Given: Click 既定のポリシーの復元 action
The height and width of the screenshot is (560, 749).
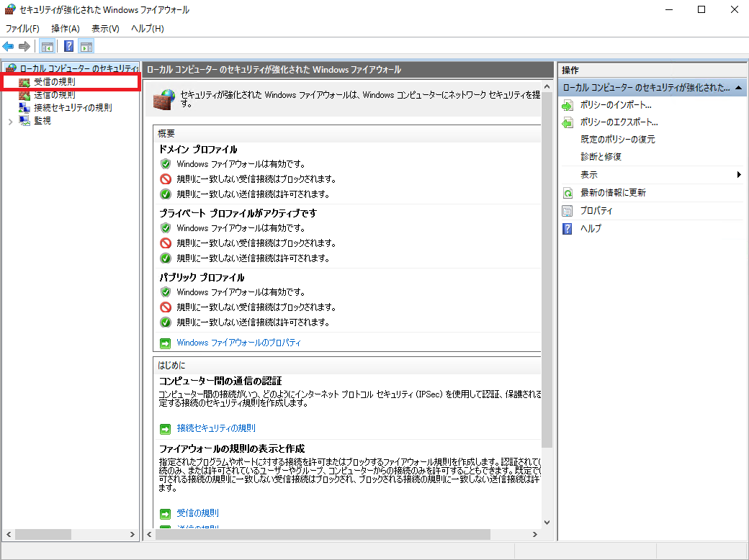Looking at the screenshot, I should pos(618,140).
